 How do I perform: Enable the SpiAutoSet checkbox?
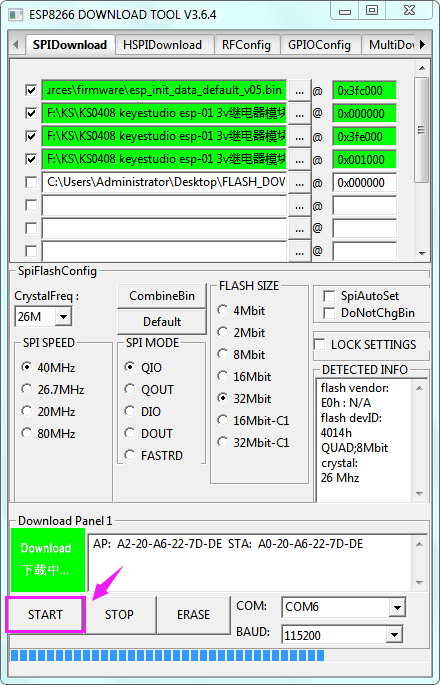329,296
